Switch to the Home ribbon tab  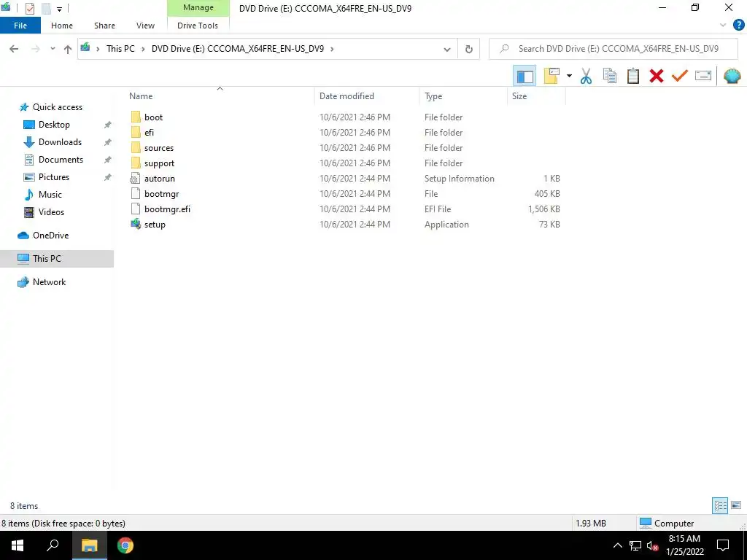[62, 26]
